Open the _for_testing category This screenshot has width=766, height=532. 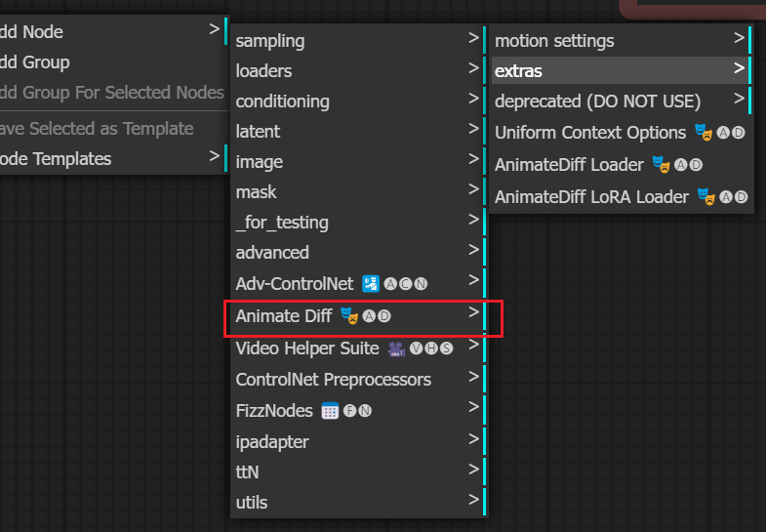(x=282, y=223)
